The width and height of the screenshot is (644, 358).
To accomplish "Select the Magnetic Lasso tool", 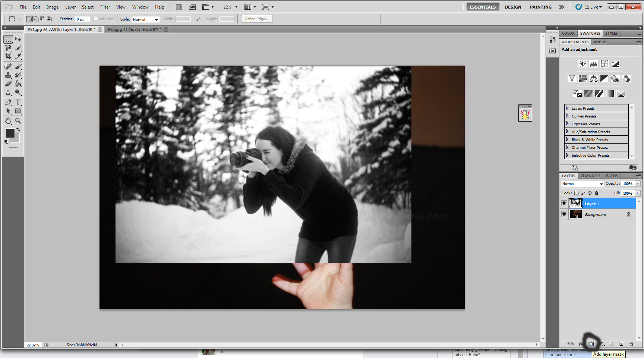I will (8, 48).
